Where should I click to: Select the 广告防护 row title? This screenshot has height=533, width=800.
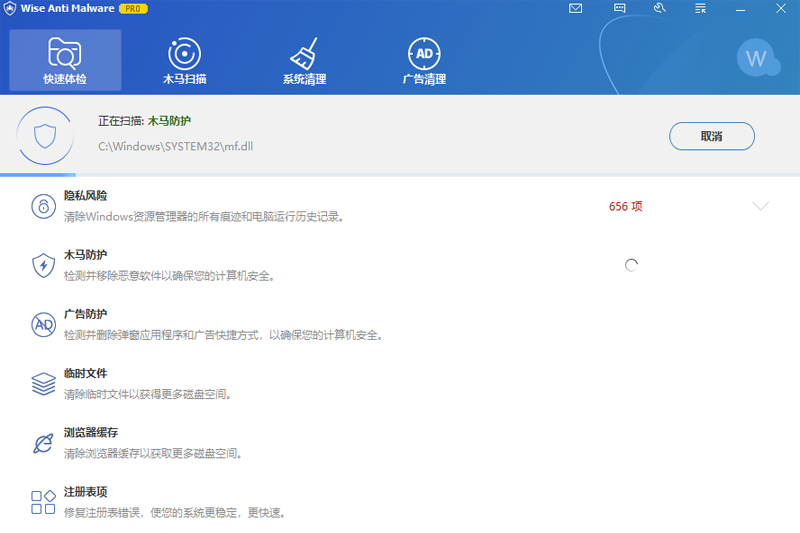(85, 314)
